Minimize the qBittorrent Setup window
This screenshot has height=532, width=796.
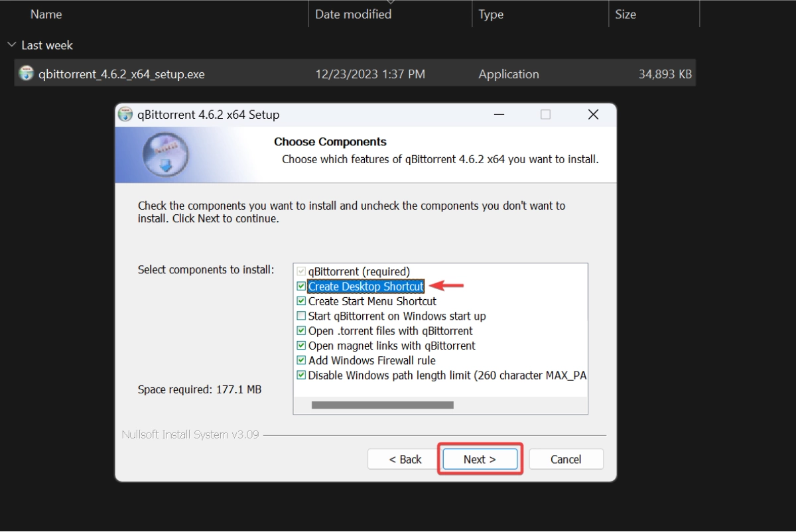tap(497, 115)
